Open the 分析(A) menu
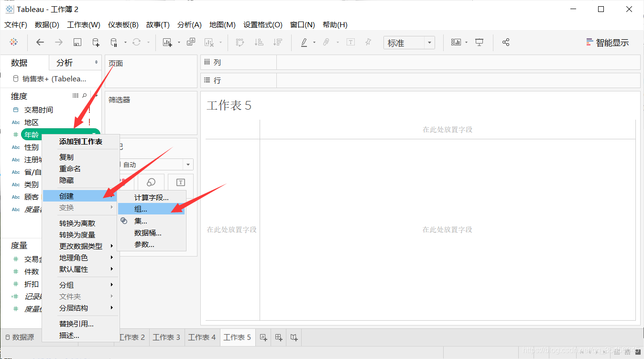Viewport: 644px width, 359px height. point(189,24)
